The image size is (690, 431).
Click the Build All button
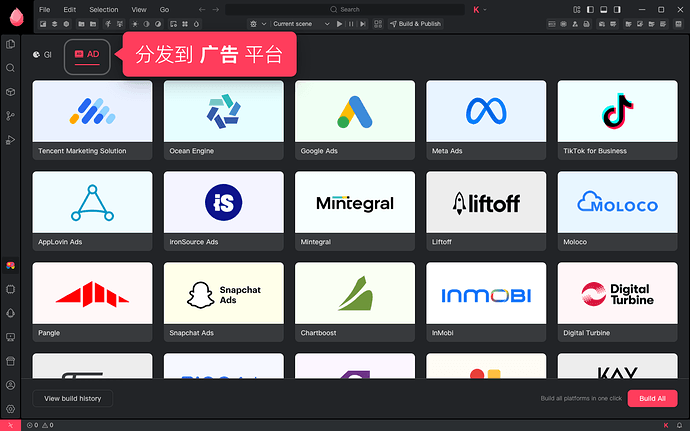(x=652, y=398)
